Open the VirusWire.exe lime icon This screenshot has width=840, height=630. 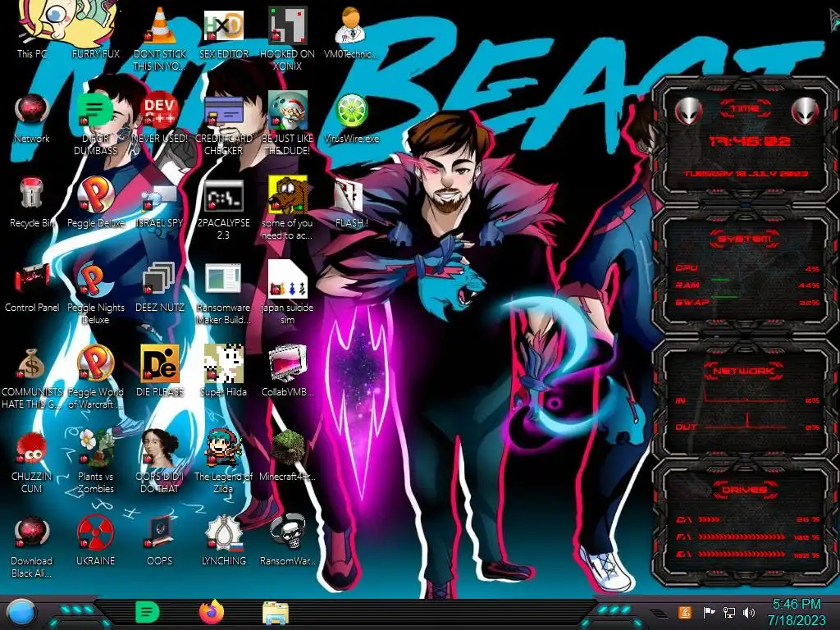[351, 118]
